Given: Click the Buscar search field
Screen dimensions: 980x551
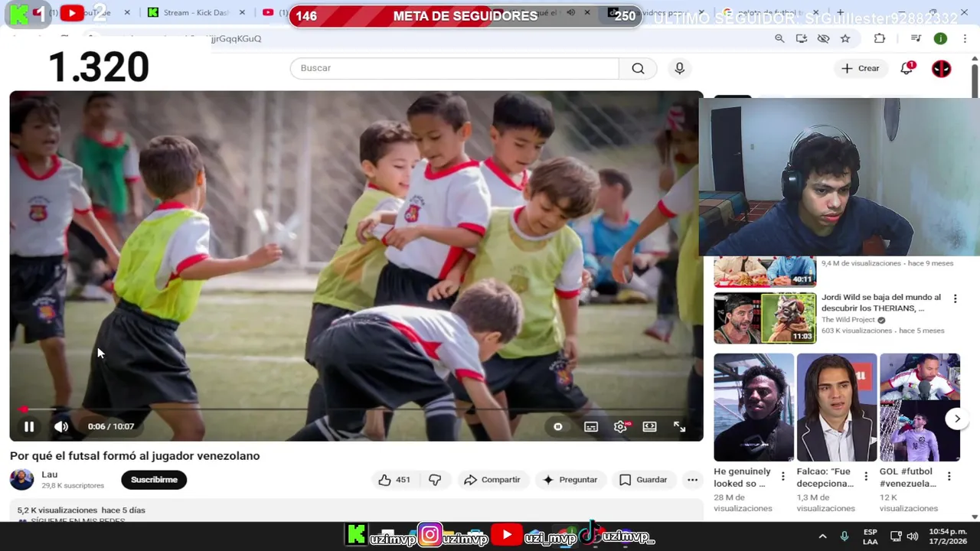Looking at the screenshot, I should coord(455,68).
